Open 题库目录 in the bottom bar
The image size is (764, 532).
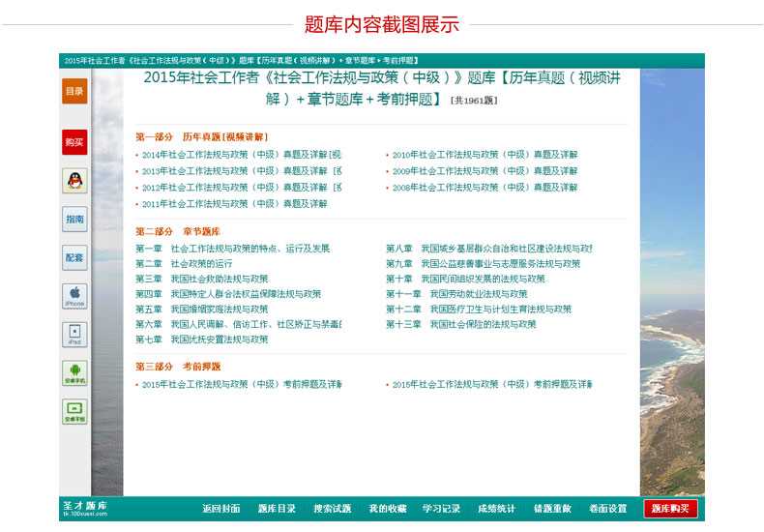click(277, 509)
